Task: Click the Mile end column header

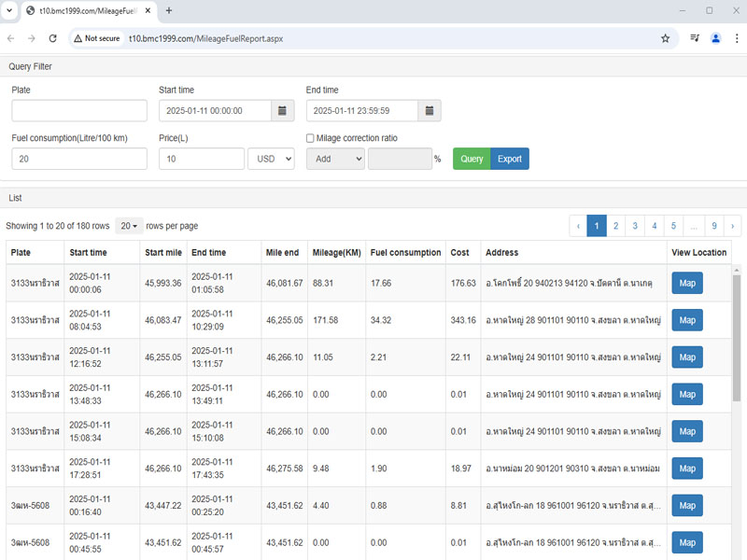Action: [x=283, y=253]
